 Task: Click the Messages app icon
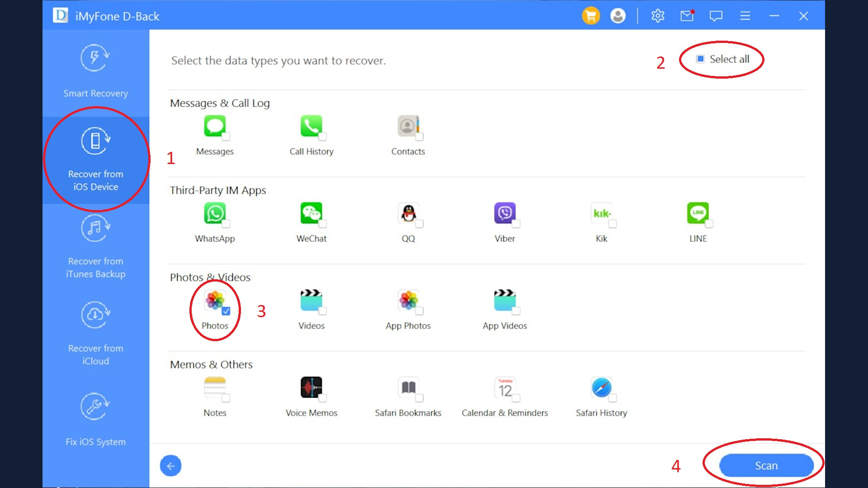(x=215, y=126)
